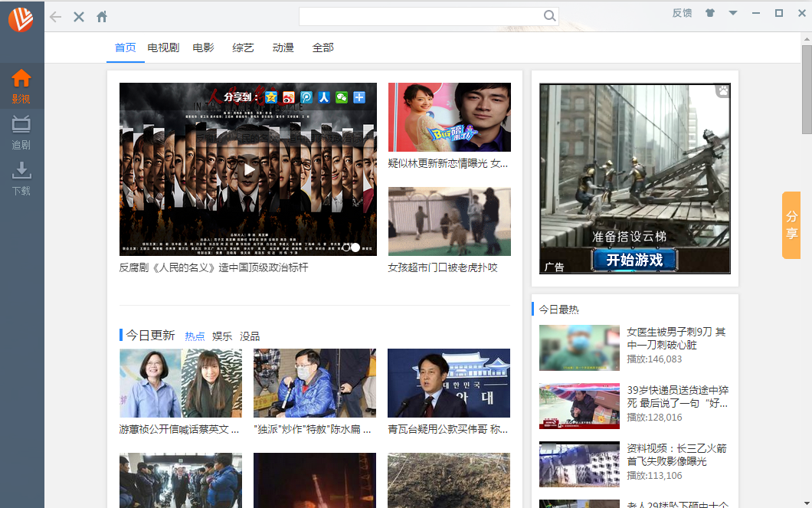Click the orange app logo

tap(21, 19)
